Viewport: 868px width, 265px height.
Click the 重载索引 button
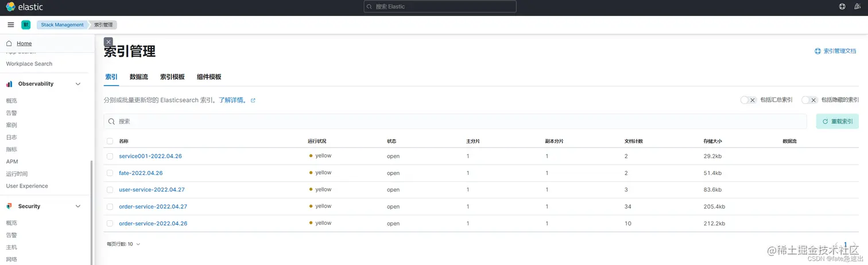coord(838,122)
